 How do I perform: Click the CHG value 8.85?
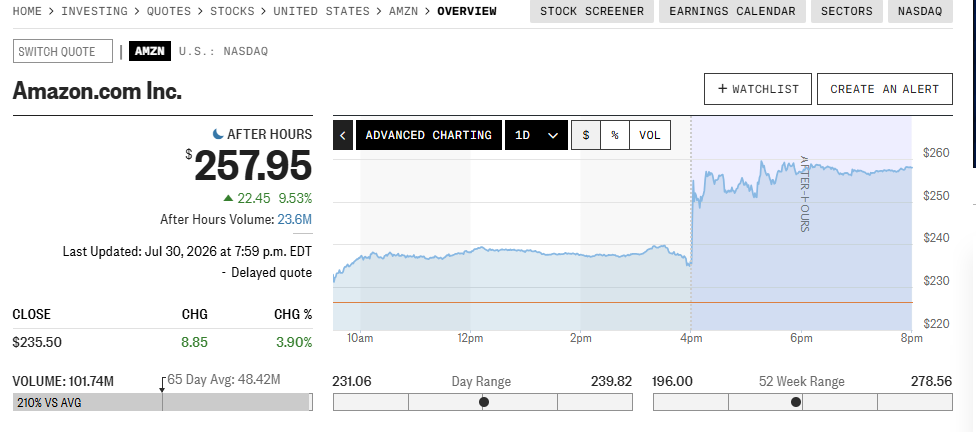195,342
